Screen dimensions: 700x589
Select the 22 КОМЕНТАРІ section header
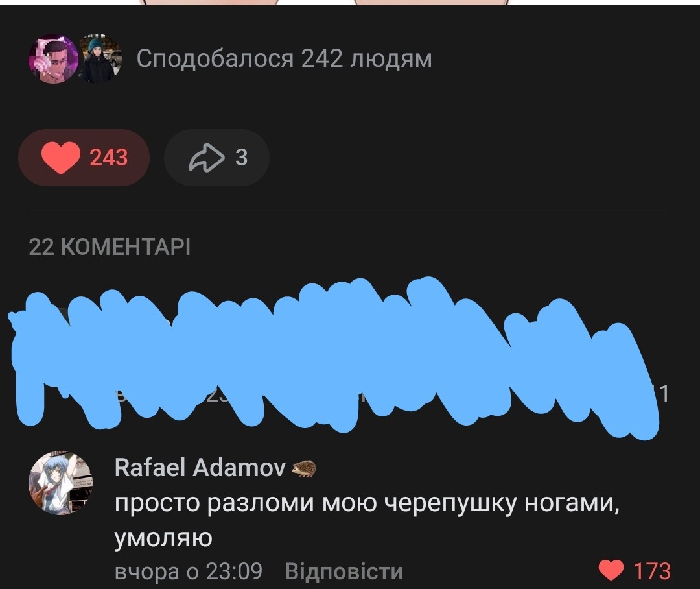pyautogui.click(x=110, y=246)
